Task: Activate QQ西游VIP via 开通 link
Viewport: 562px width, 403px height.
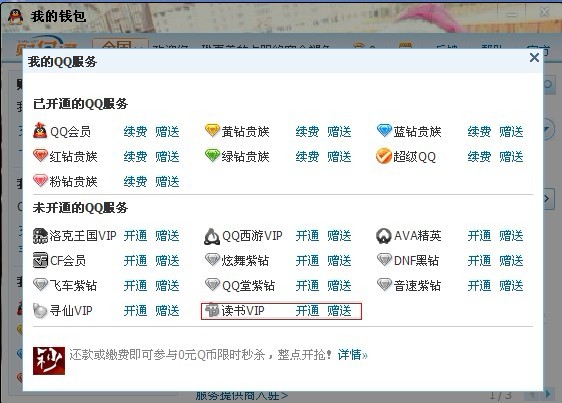Action: [x=308, y=236]
